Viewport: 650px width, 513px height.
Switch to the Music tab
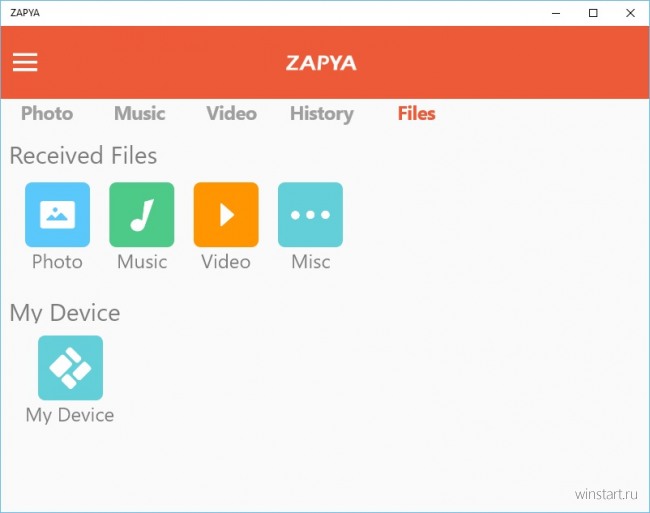140,114
